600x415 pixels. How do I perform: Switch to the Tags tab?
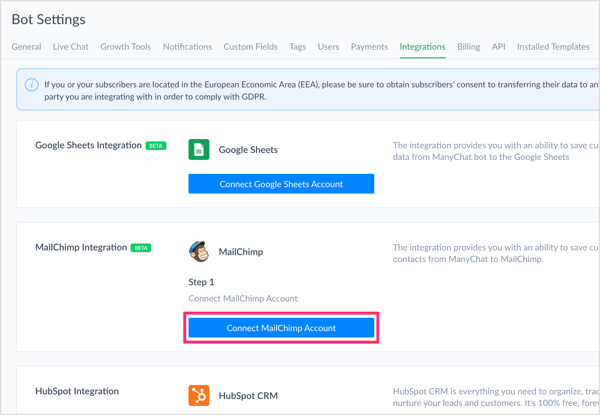[298, 47]
